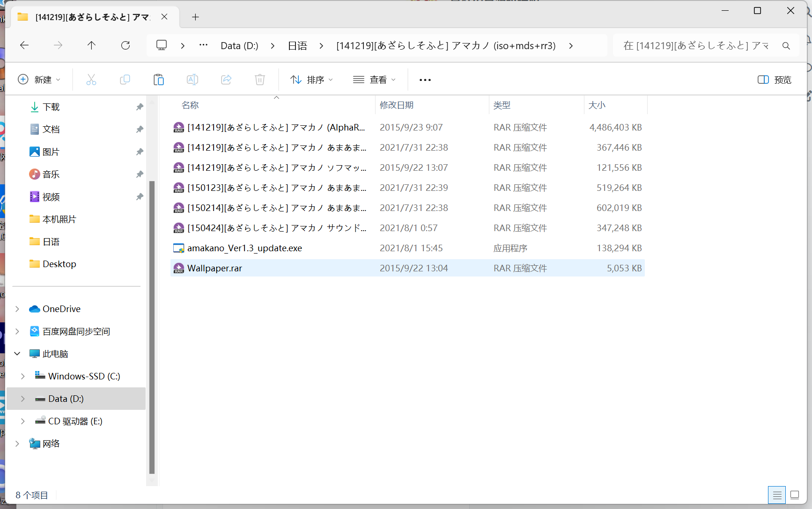Screen dimensions: 812x509
Task: Expand the OneDrive tree node
Action: [17, 309]
